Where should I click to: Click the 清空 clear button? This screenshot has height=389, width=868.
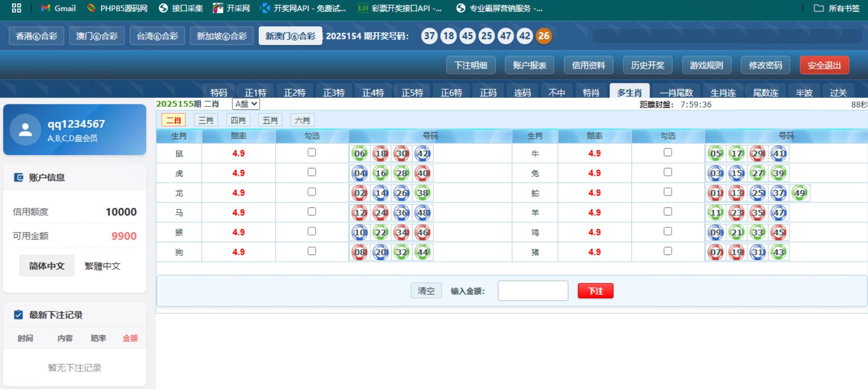(426, 291)
